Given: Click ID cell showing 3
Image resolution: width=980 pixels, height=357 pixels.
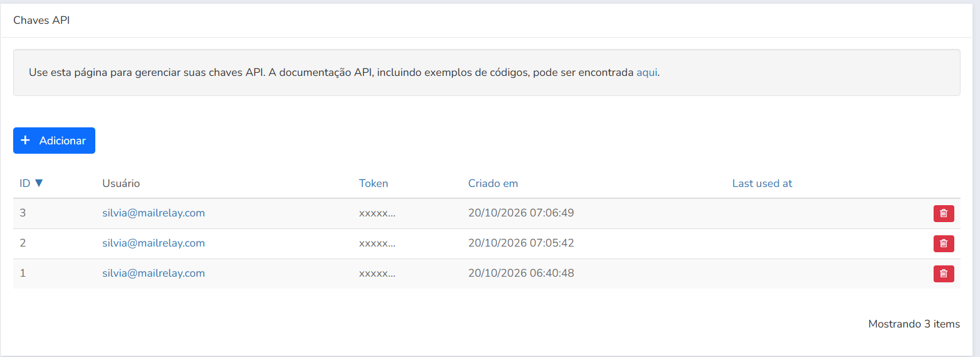Looking at the screenshot, I should coord(23,213).
